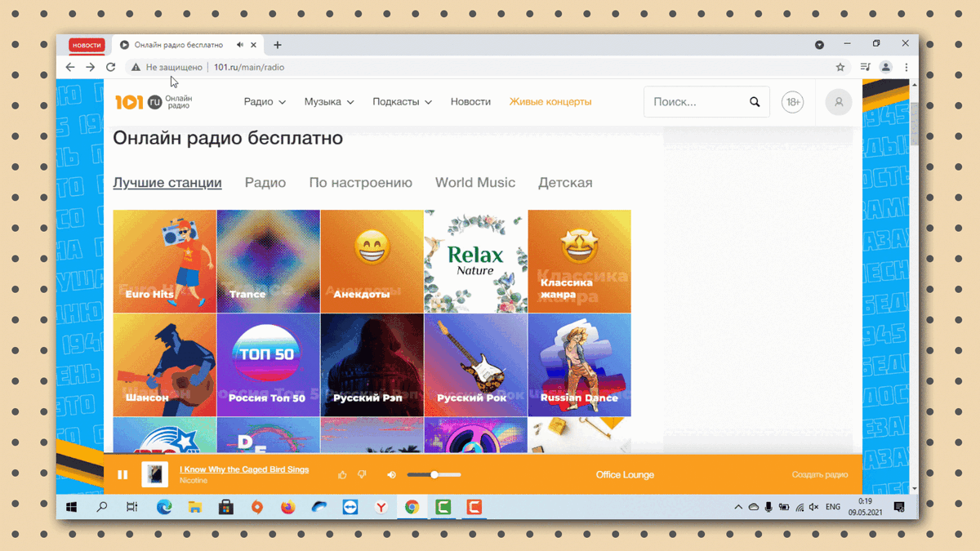Open File Explorer from taskbar
Image resolution: width=980 pixels, height=551 pixels.
[195, 507]
